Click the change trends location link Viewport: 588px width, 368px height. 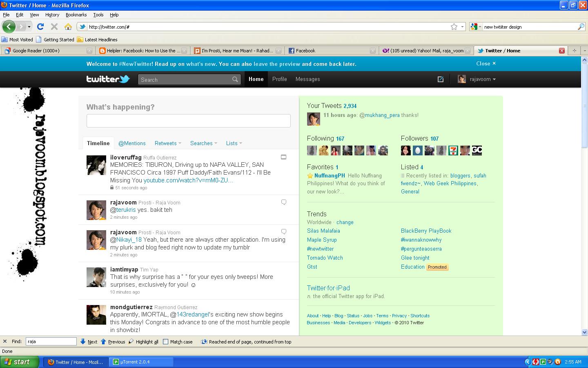coord(345,222)
